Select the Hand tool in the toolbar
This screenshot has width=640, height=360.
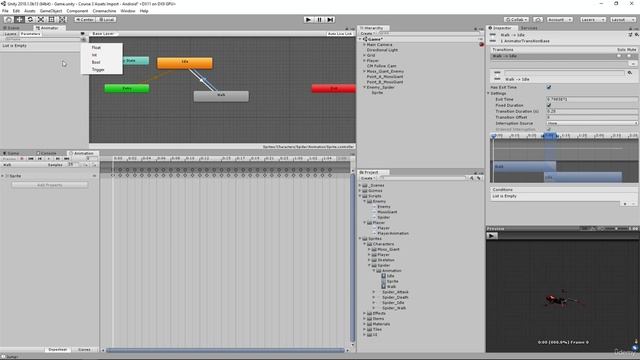coord(8,20)
